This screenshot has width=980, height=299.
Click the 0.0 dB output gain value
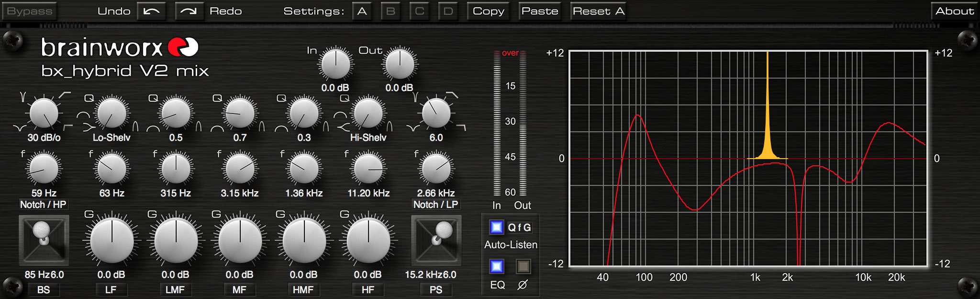[x=399, y=88]
